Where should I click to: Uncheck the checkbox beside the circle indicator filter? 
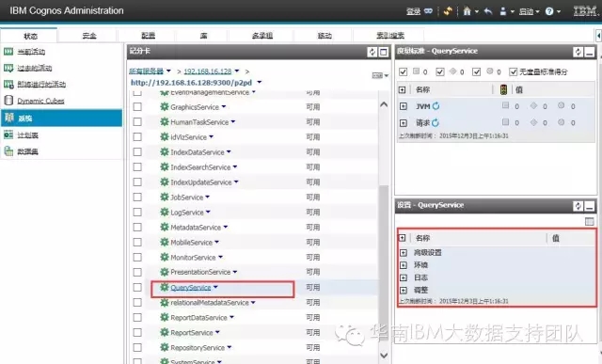click(x=477, y=71)
